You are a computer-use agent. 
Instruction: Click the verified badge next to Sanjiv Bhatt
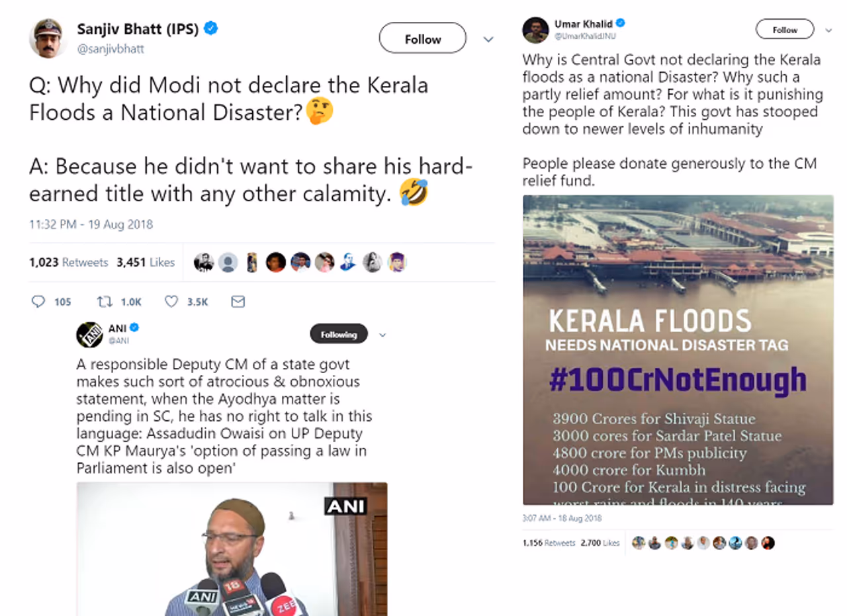(x=211, y=28)
